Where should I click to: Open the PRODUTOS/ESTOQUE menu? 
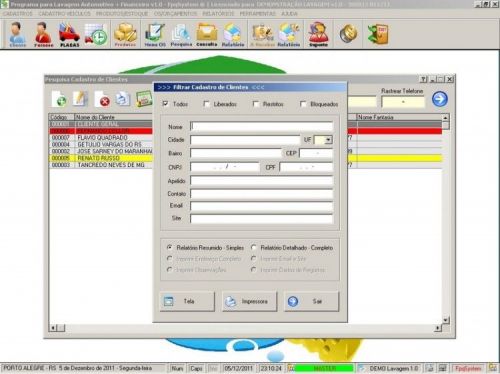pos(122,14)
